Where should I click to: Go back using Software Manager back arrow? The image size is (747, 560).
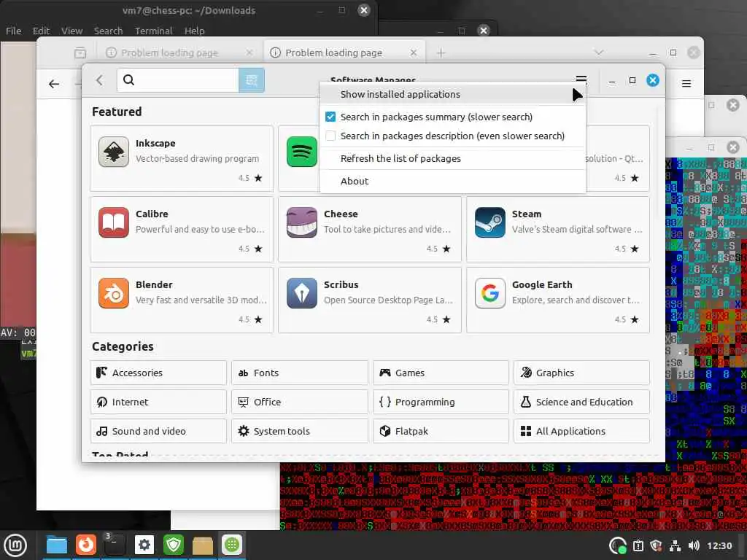pyautogui.click(x=99, y=80)
